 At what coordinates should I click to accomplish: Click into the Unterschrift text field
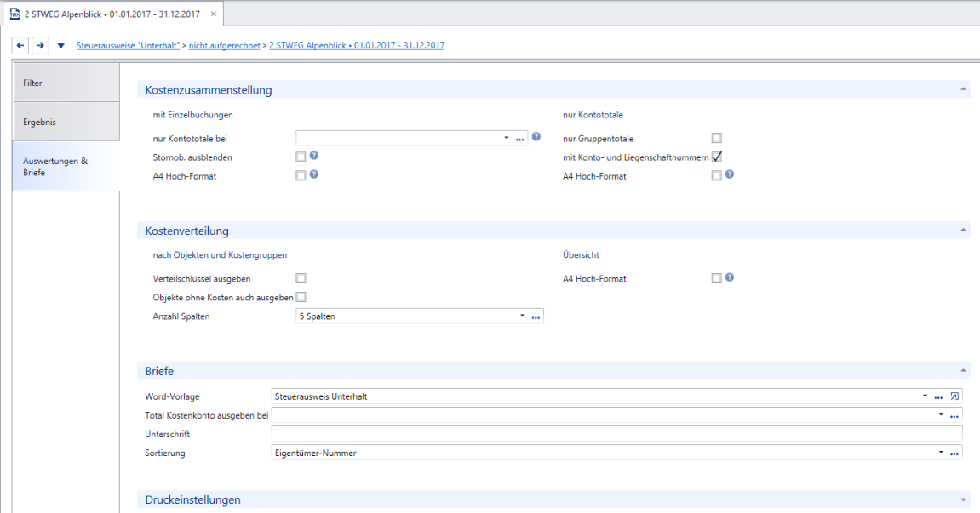click(x=617, y=434)
